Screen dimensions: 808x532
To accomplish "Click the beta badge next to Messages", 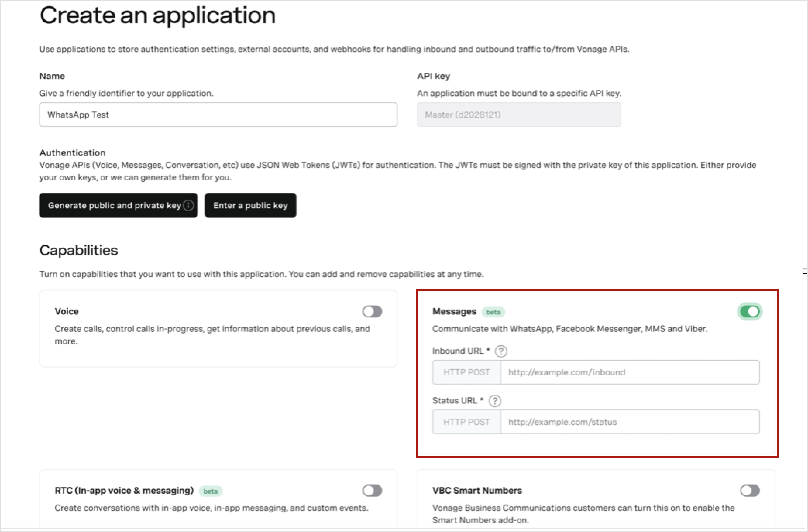I will pyautogui.click(x=493, y=312).
